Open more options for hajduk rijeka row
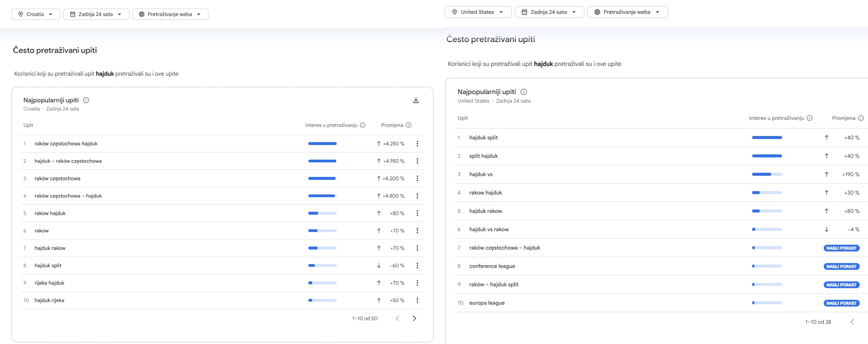Viewport: 868px width, 344px height. pyautogui.click(x=417, y=301)
